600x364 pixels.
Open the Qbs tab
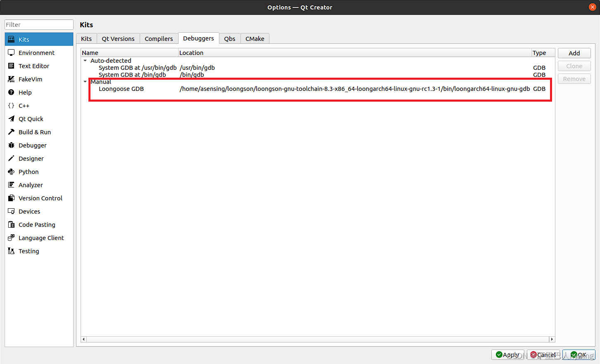pyautogui.click(x=230, y=38)
